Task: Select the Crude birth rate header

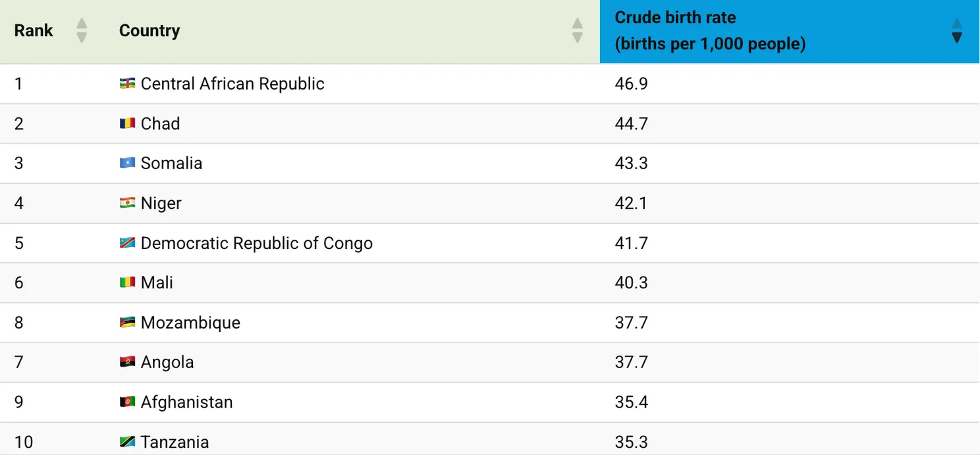Action: [709, 31]
